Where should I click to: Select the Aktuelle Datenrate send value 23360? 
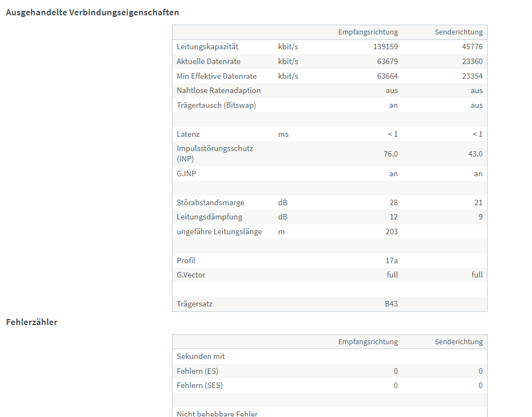pyautogui.click(x=472, y=62)
